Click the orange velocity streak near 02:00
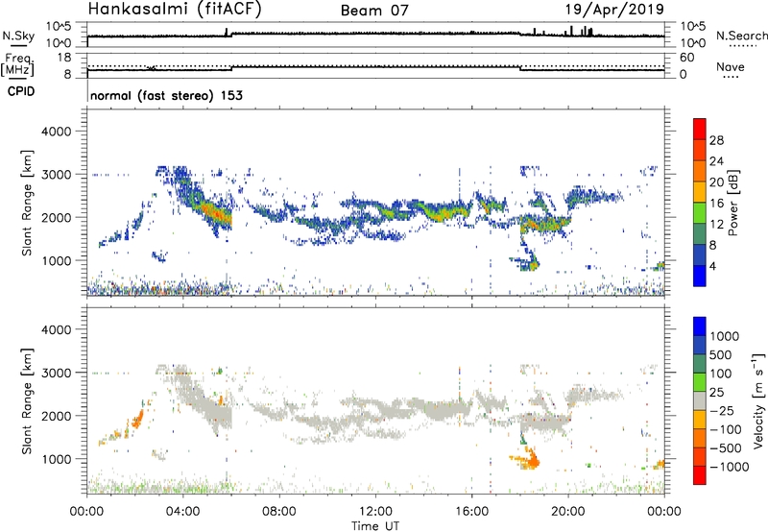768x532 pixels. click(x=137, y=420)
